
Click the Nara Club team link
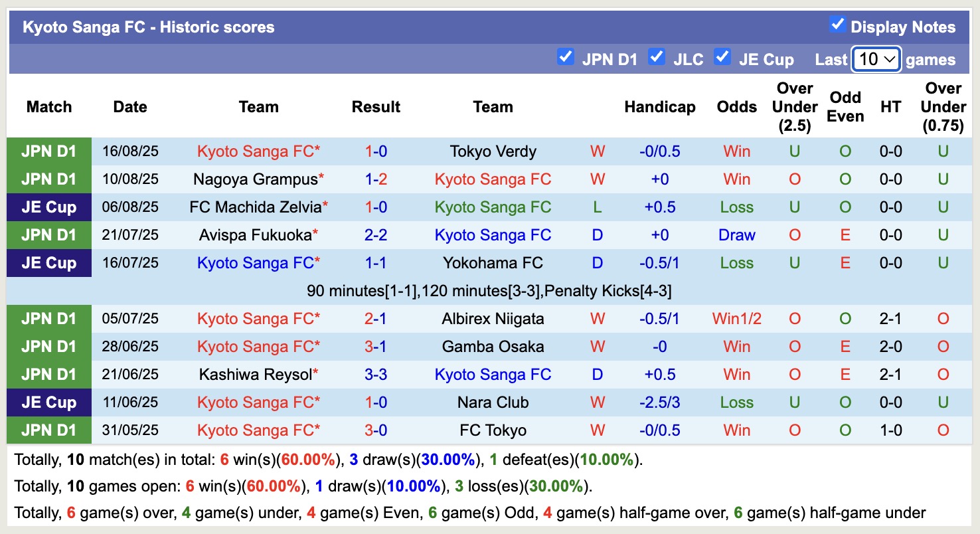[493, 402]
